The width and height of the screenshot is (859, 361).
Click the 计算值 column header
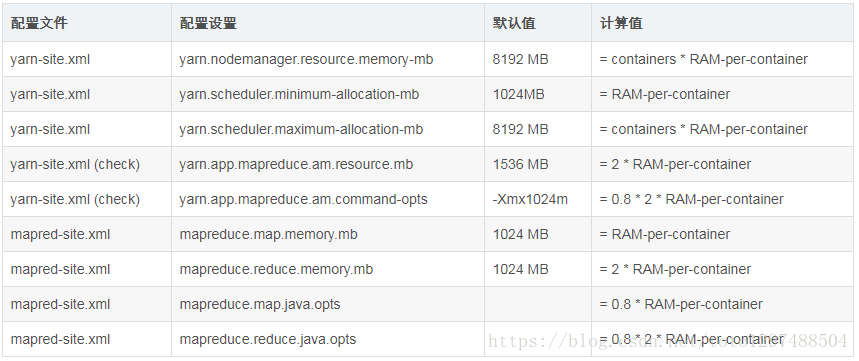point(621,24)
